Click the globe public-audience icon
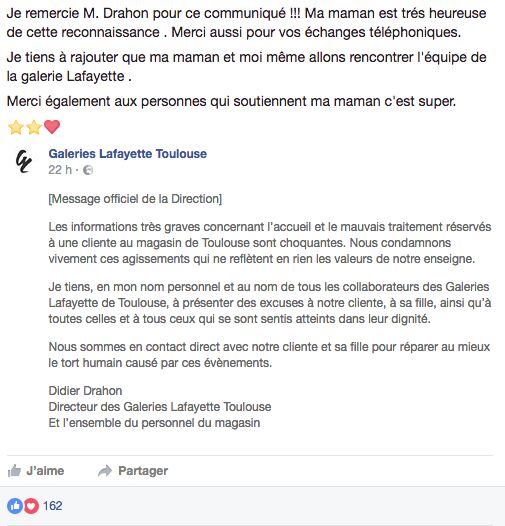Screen dimensions: 505x526 pyautogui.click(x=88, y=170)
